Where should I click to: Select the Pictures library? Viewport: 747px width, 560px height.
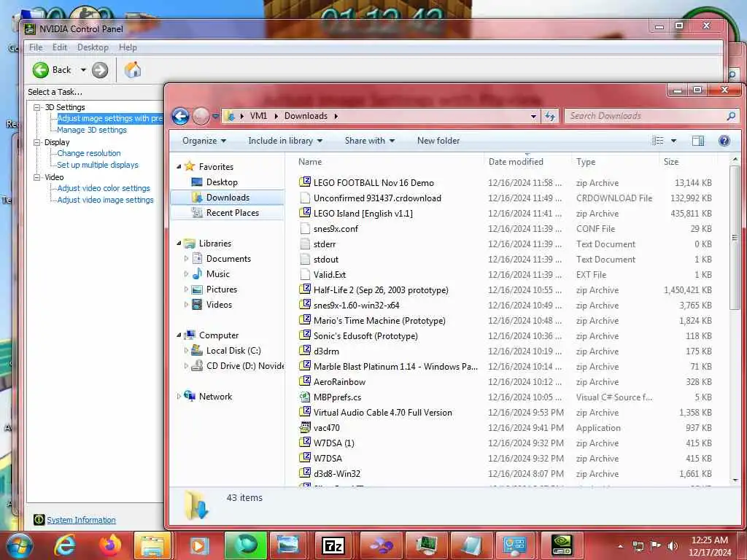coord(222,289)
